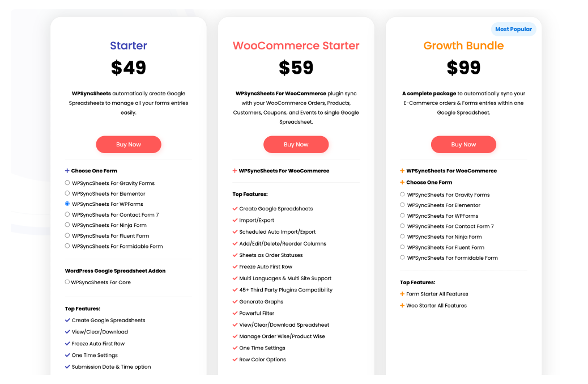Click the Most Popular badge
Viewport: 588px width, 384px height.
(x=514, y=29)
